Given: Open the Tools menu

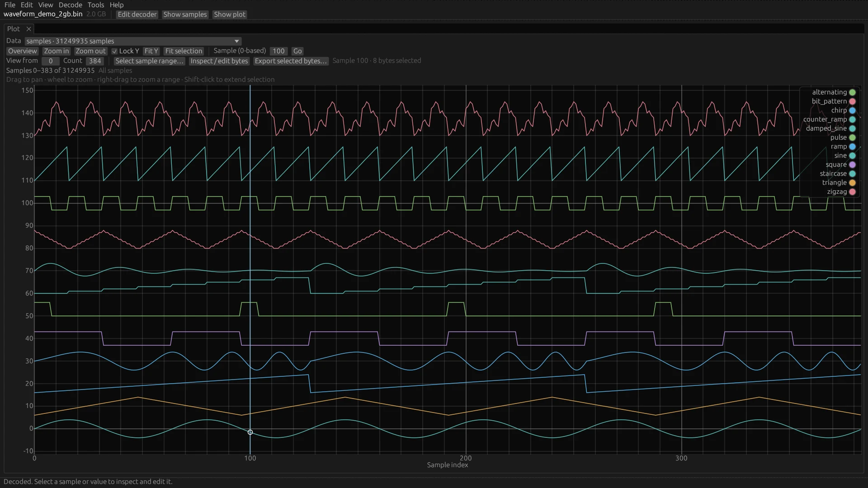Looking at the screenshot, I should point(96,5).
